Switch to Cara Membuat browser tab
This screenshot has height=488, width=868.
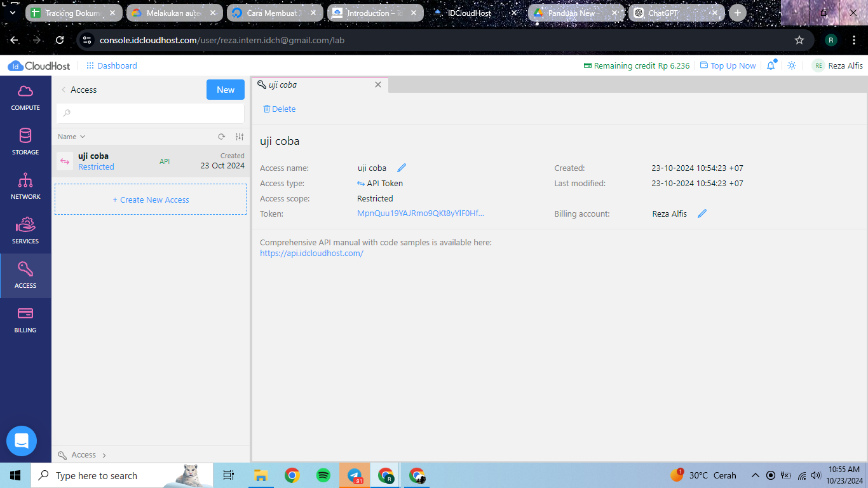275,13
